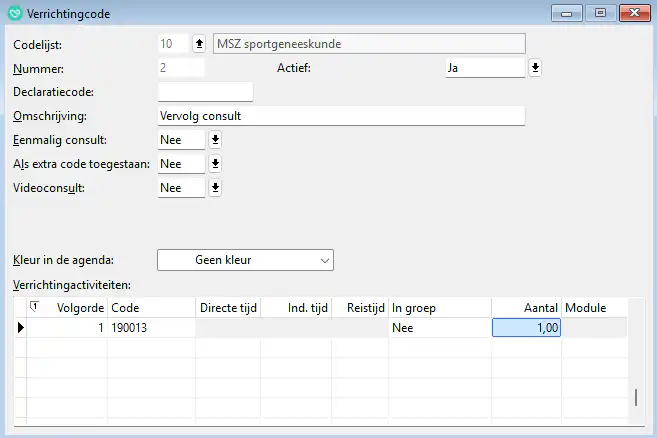Click the Module column header
The width and height of the screenshot is (657, 438).
click(594, 308)
